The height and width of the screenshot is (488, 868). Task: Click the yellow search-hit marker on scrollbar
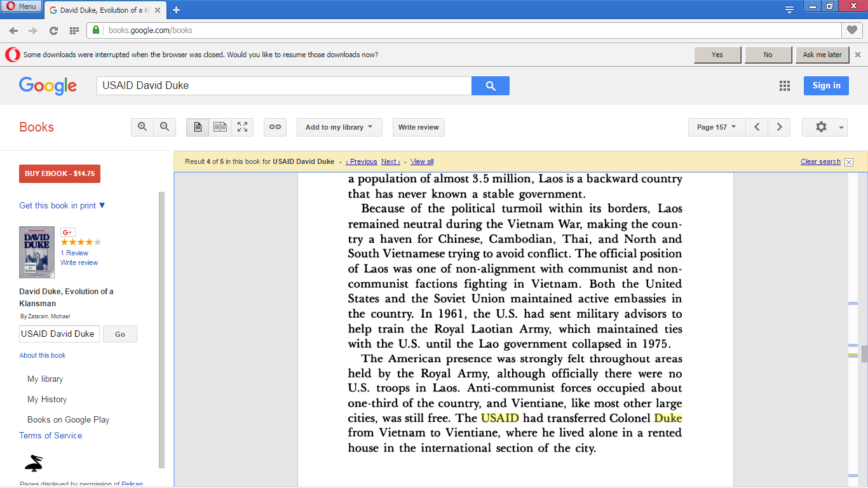853,355
